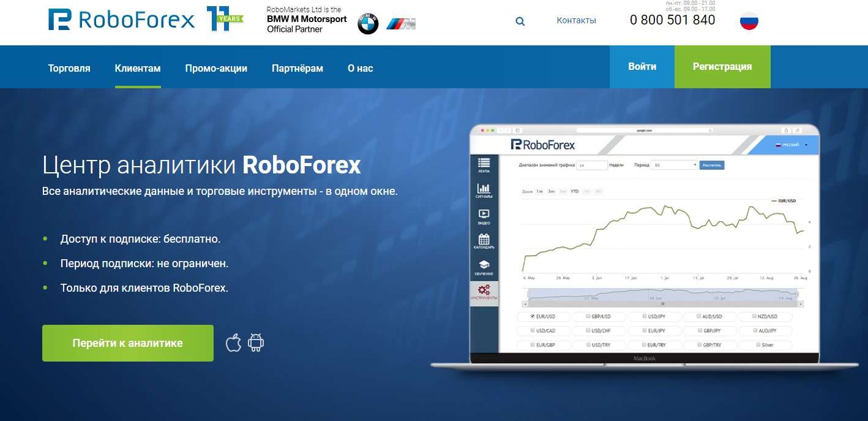This screenshot has width=868, height=421.
Task: Enable the EUR/TRY checkbox
Action: tap(644, 344)
